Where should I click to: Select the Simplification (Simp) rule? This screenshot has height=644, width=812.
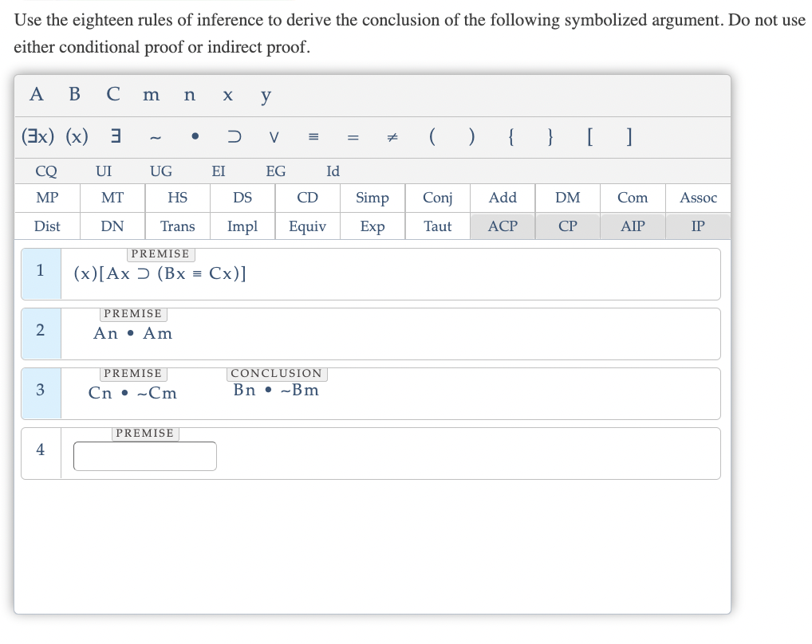pos(372,198)
